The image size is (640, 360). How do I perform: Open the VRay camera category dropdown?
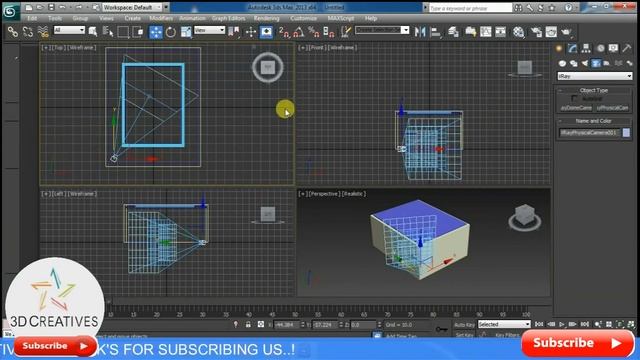[x=595, y=76]
